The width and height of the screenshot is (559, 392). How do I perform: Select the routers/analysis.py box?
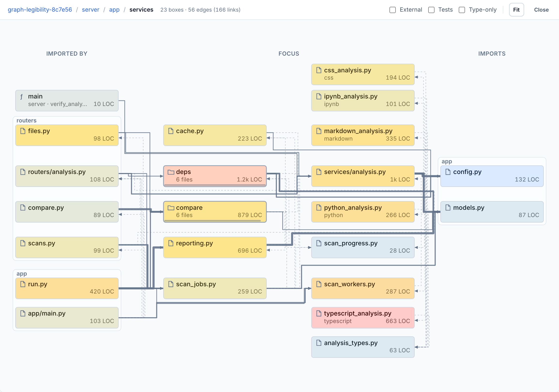pos(67,176)
